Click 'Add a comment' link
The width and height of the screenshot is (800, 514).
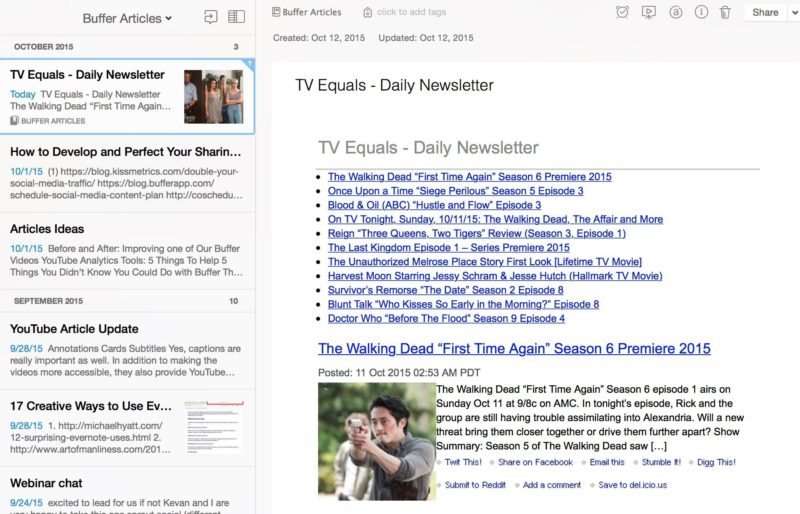click(552, 485)
